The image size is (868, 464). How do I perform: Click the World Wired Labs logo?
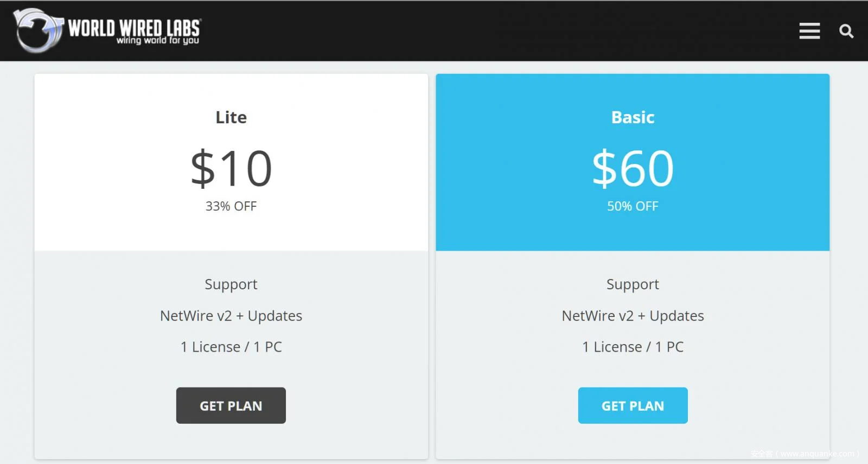[x=107, y=30]
